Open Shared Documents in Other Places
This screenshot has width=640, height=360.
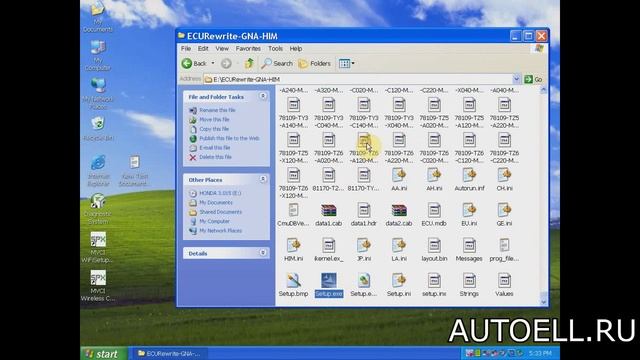point(220,212)
